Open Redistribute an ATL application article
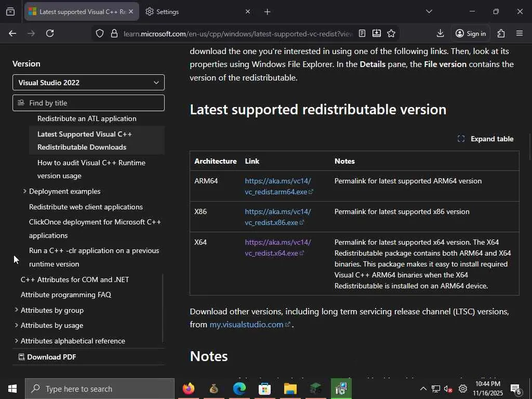The width and height of the screenshot is (532, 399). point(87,119)
